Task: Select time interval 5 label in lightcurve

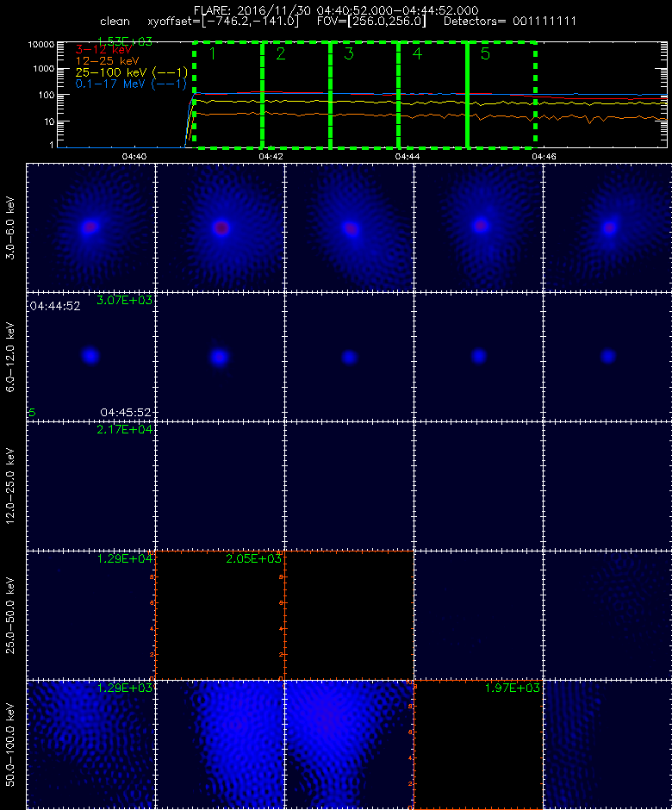Action: point(485,53)
